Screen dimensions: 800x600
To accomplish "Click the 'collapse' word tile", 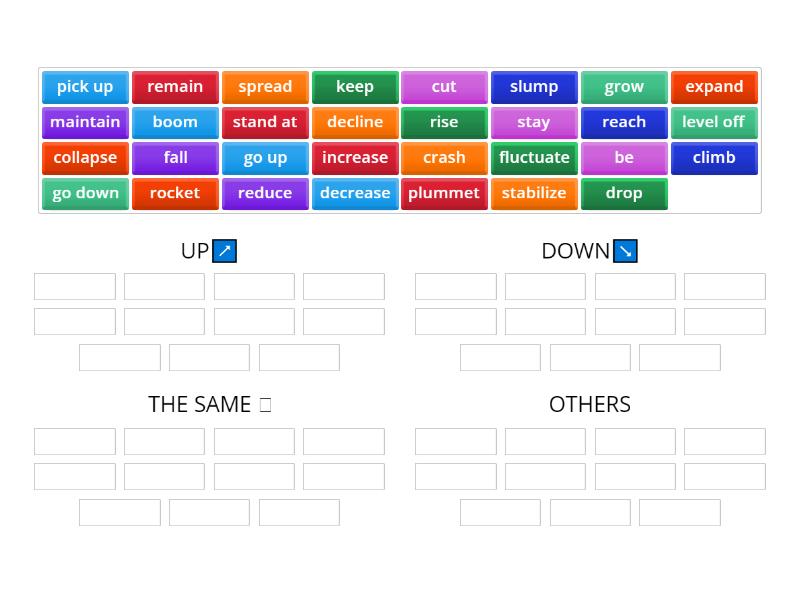I will point(85,157).
